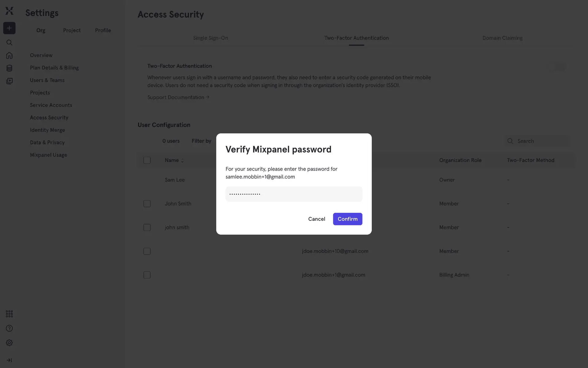
Task: Go to home sidebar icon
Action: [9, 56]
